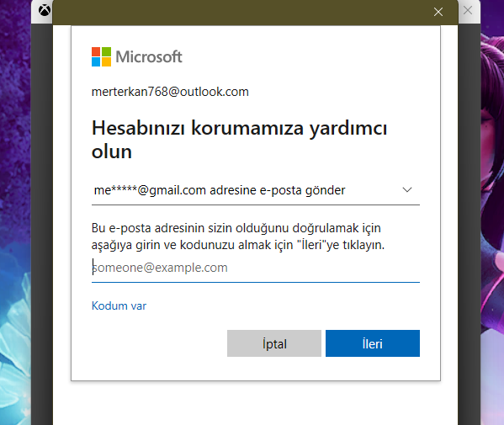504x425 pixels.
Task: Open the verification method dropdown
Action: tap(256, 190)
